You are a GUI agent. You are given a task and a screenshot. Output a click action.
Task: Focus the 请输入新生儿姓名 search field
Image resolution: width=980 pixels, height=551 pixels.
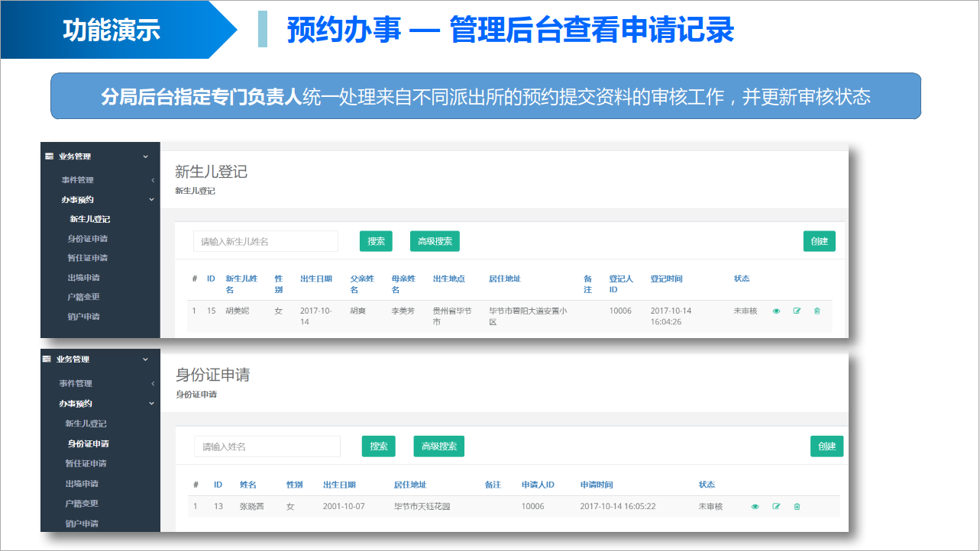(265, 241)
